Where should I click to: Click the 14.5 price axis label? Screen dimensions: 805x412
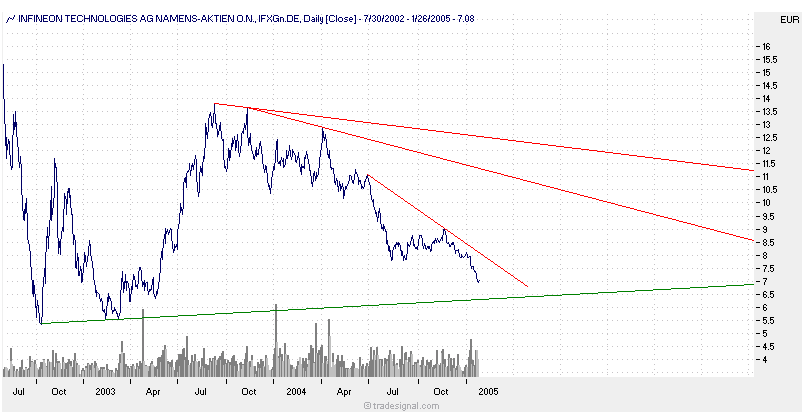click(772, 86)
